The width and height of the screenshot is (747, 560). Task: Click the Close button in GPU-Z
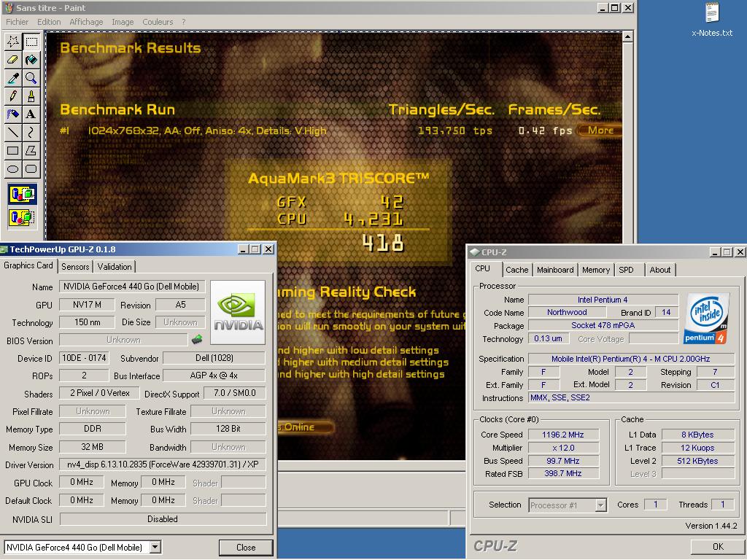(x=246, y=547)
